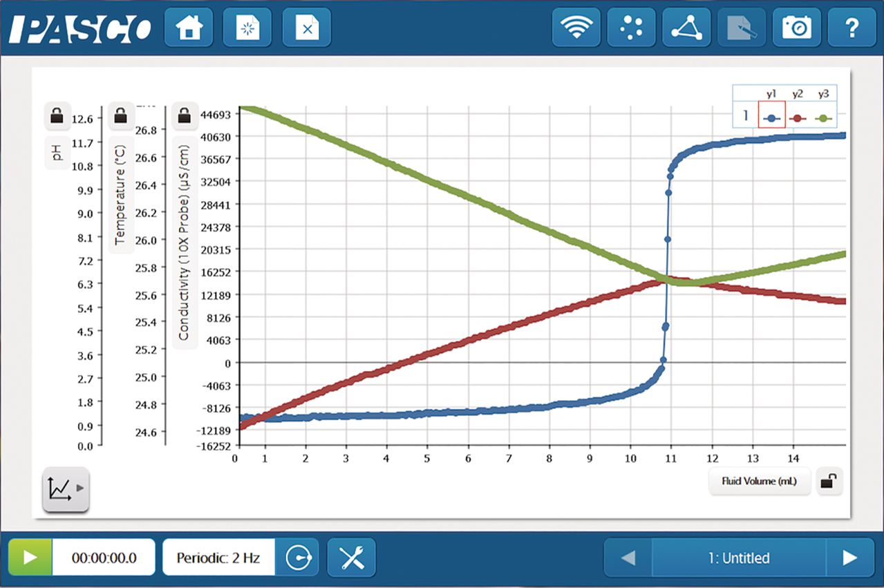Close the current experiment file
The height and width of the screenshot is (588, 884).
tap(307, 28)
